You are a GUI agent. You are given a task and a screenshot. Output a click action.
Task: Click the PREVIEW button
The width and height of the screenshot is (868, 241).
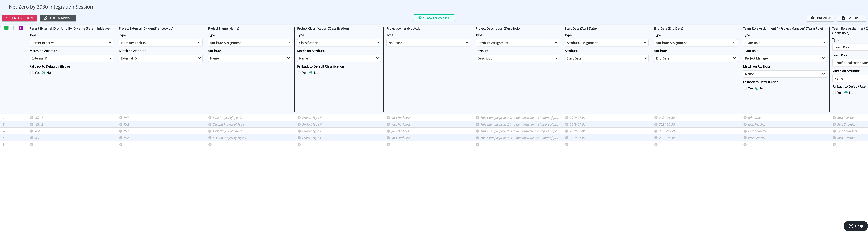(x=821, y=18)
